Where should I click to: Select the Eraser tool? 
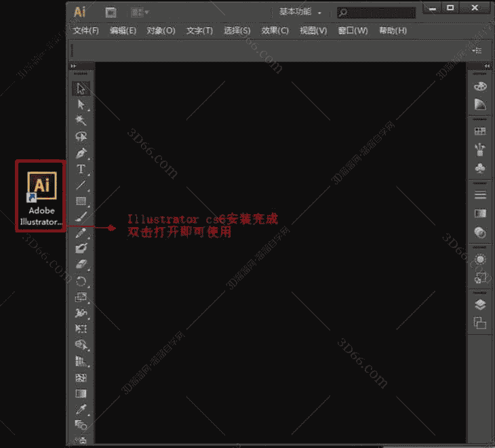click(81, 264)
